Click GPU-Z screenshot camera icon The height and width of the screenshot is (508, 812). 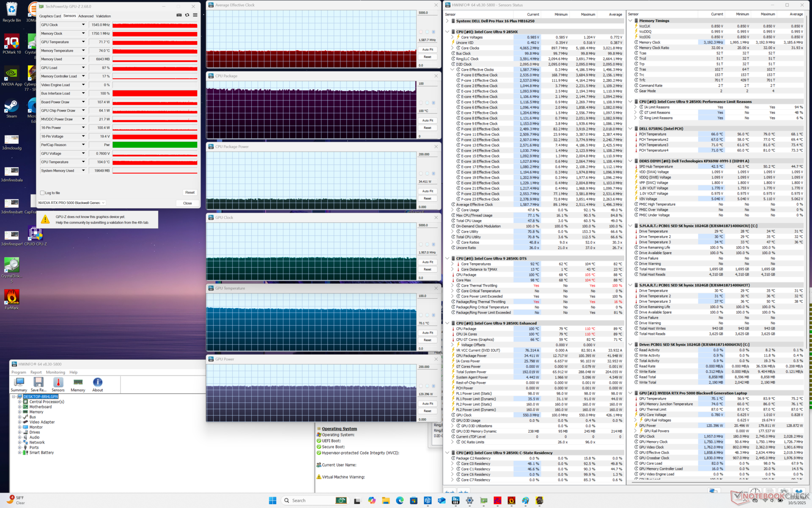(x=179, y=15)
